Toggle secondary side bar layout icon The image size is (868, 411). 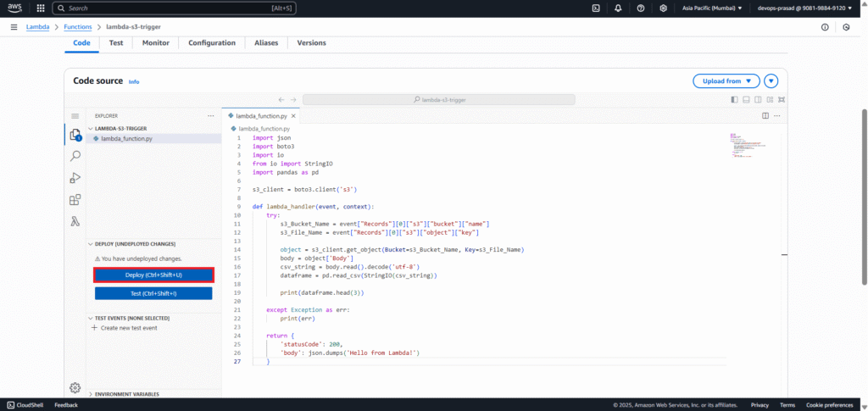[x=758, y=99]
